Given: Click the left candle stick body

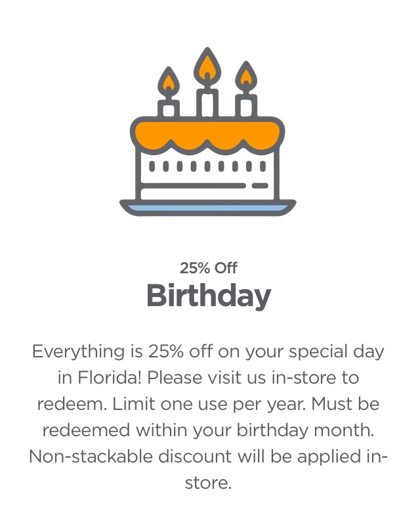Looking at the screenshot, I should (169, 108).
